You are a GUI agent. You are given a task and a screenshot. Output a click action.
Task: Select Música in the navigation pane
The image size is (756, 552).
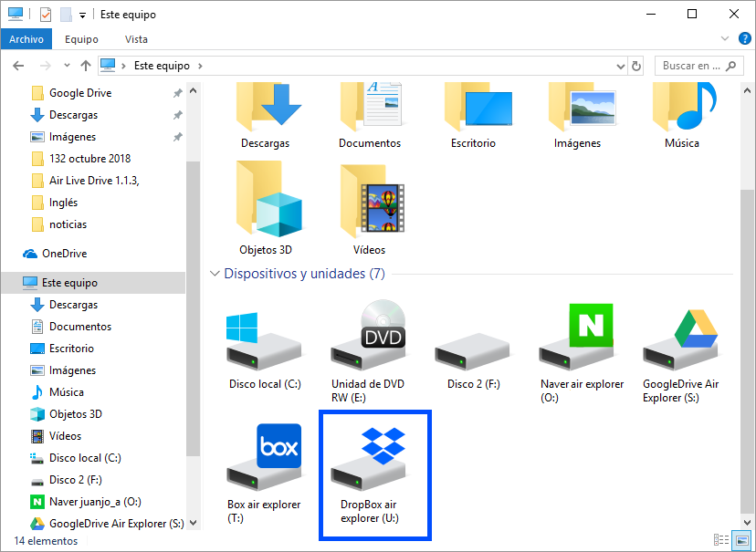(66, 392)
